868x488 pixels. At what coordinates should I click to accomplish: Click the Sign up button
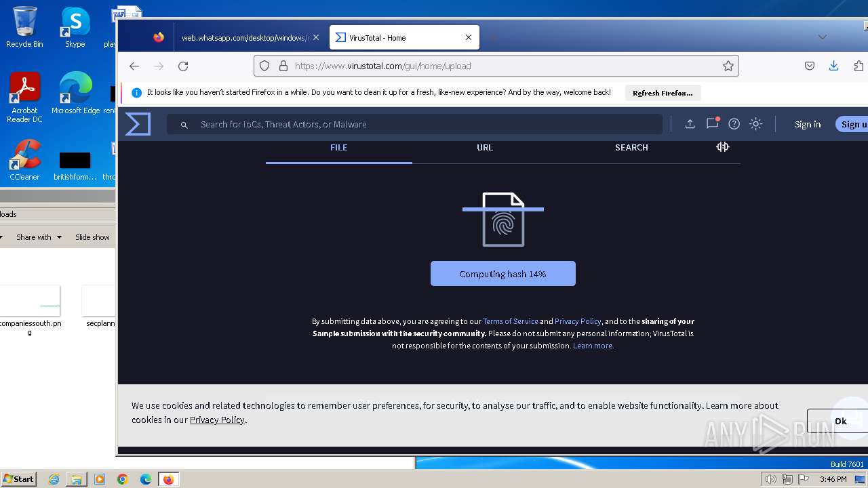[852, 124]
